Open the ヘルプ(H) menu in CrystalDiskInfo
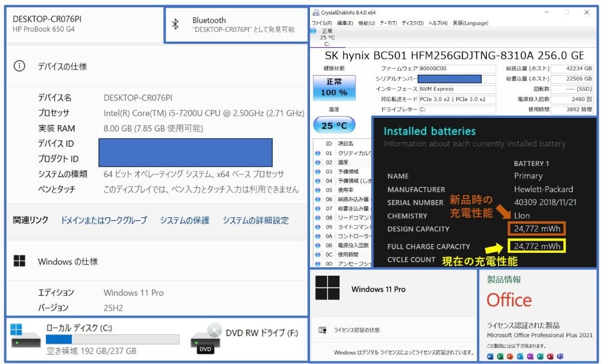Screen dimensions: 601x364 tap(438, 23)
